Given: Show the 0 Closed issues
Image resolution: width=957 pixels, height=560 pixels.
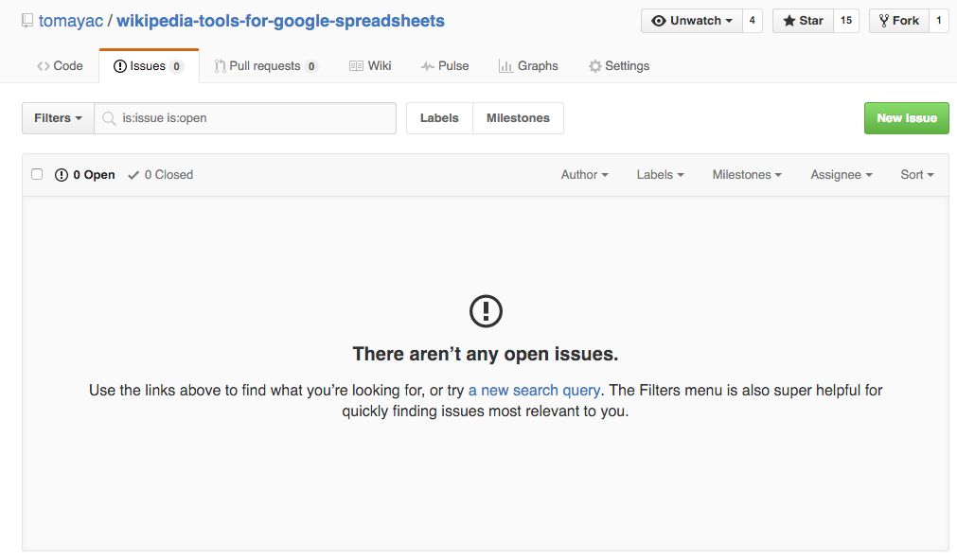Looking at the screenshot, I should (160, 175).
